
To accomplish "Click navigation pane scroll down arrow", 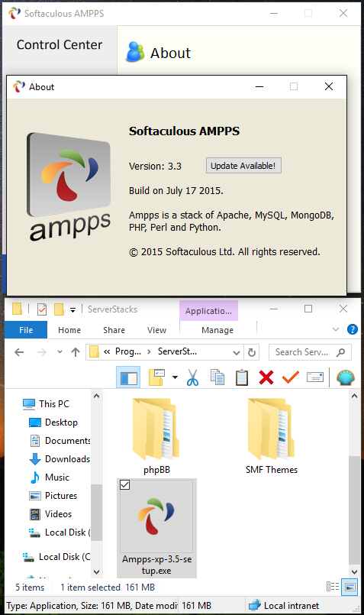I will tap(96, 572).
